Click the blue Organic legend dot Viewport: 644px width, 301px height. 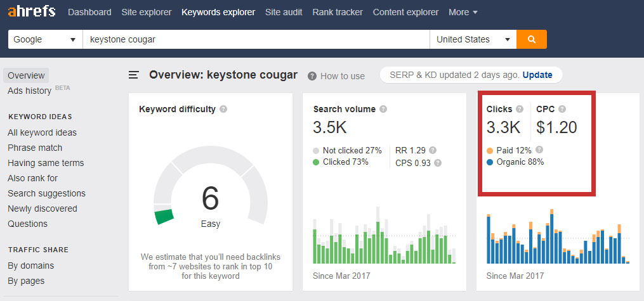[x=490, y=162]
